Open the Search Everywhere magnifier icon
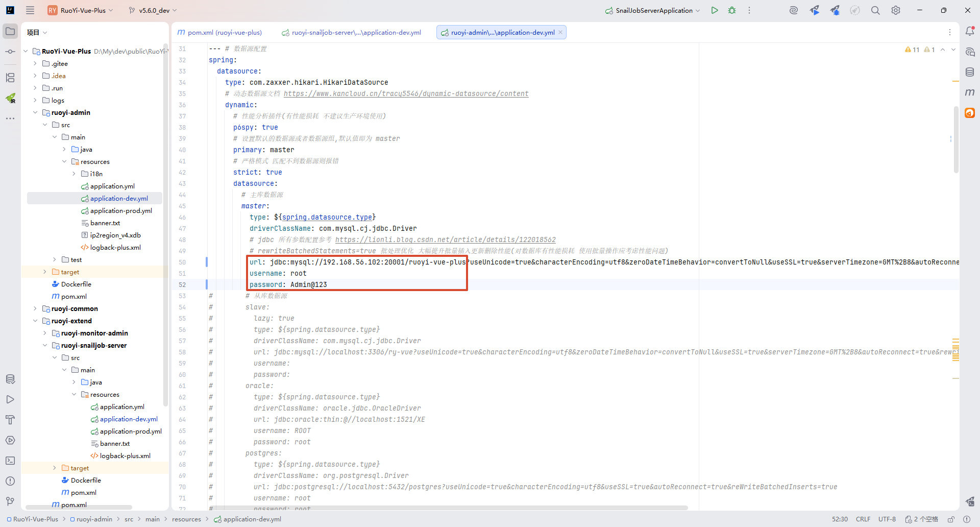 pyautogui.click(x=875, y=10)
